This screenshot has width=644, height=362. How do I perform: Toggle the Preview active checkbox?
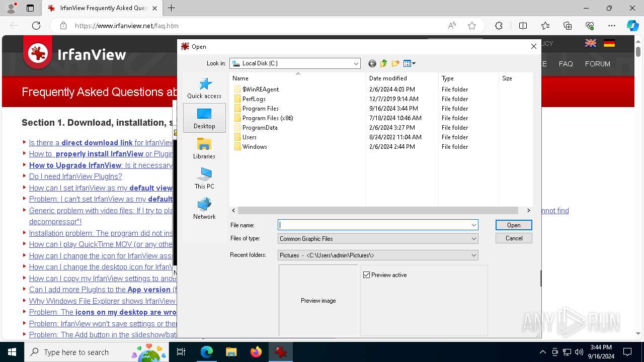click(366, 275)
